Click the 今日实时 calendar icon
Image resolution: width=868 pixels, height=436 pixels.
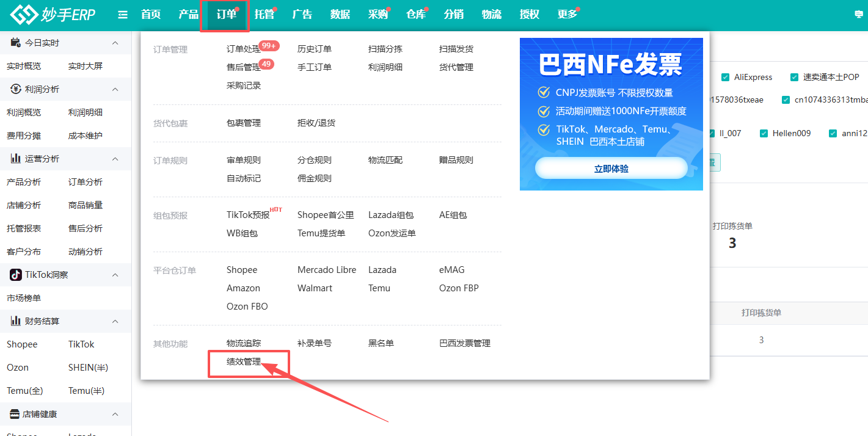point(15,43)
